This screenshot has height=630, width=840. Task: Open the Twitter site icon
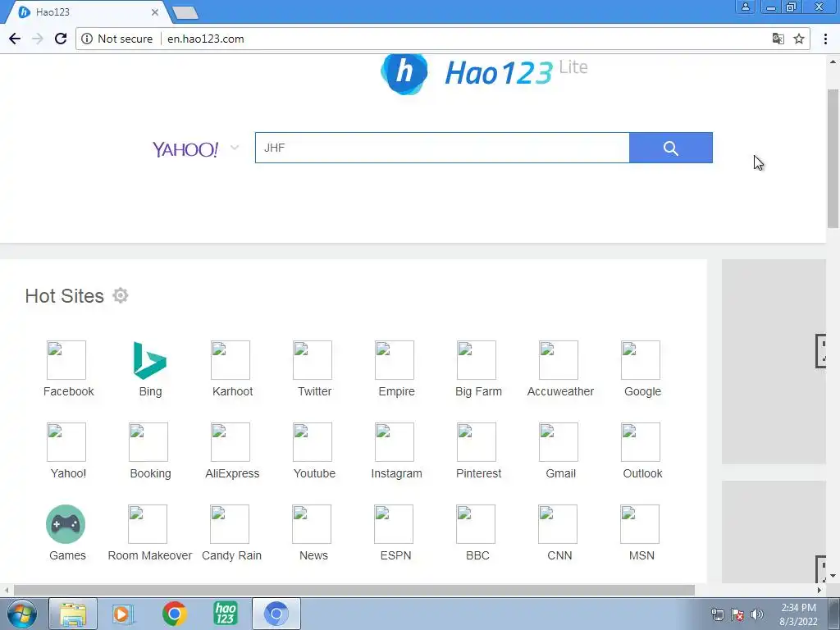tap(313, 360)
